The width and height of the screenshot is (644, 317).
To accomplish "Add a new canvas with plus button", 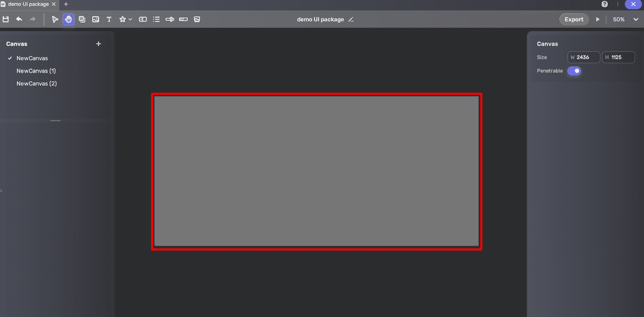I will click(x=99, y=44).
